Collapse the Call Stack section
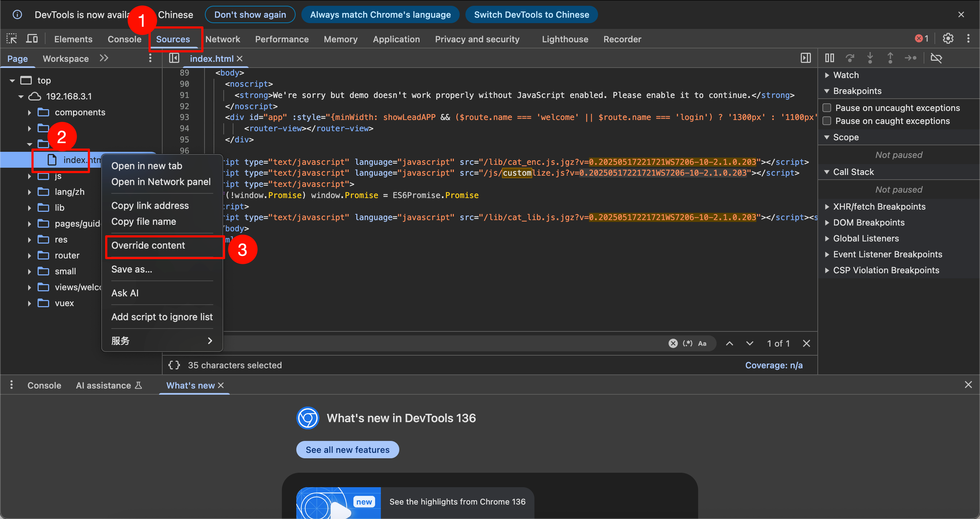Image resolution: width=980 pixels, height=519 pixels. point(827,172)
